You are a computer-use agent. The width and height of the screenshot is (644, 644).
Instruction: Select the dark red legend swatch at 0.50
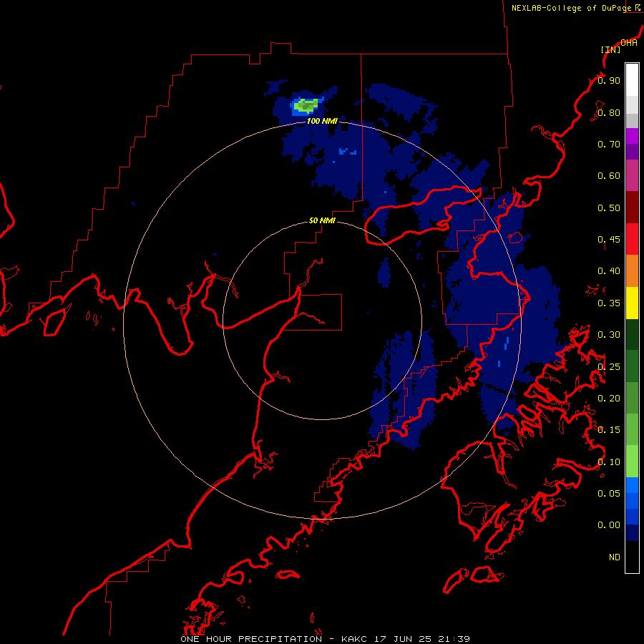632,208
